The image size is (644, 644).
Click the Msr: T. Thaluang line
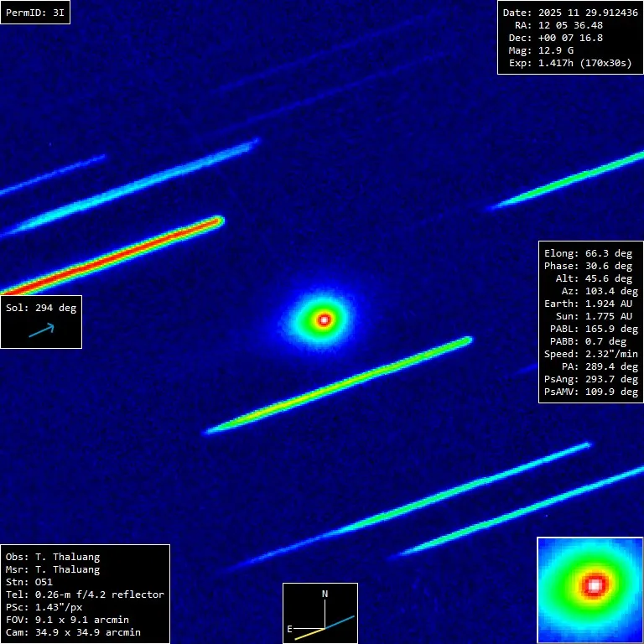tap(53, 569)
